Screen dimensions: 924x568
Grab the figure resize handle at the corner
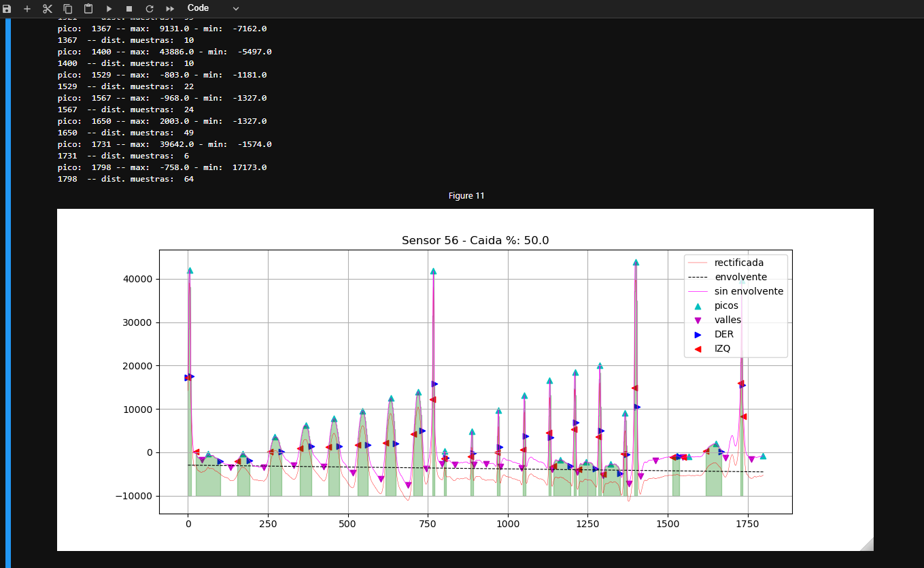pyautogui.click(x=867, y=544)
